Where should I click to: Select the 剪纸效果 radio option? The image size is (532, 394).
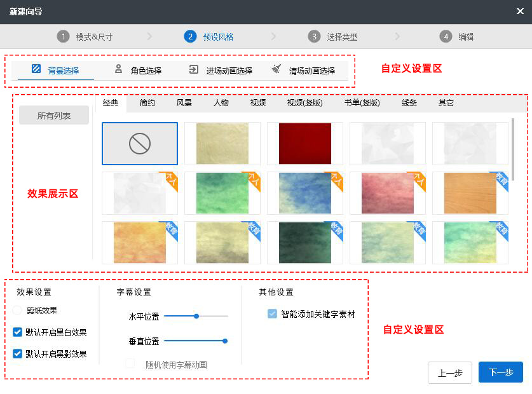pyautogui.click(x=17, y=310)
